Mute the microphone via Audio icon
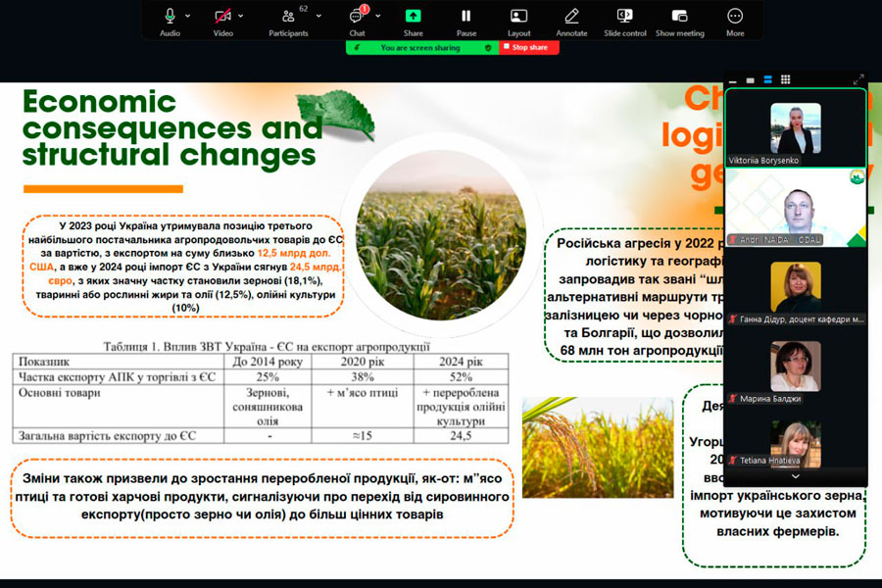Viewport: 882px width, 588px height. pos(170,17)
